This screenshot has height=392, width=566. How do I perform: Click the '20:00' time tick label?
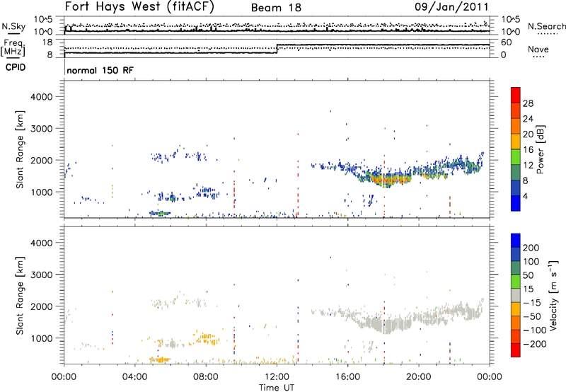point(418,377)
